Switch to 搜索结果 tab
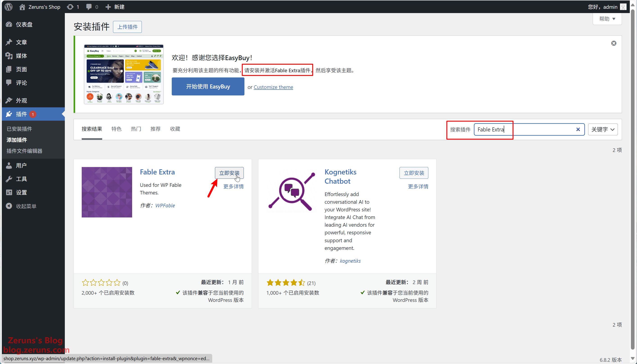 (x=92, y=129)
